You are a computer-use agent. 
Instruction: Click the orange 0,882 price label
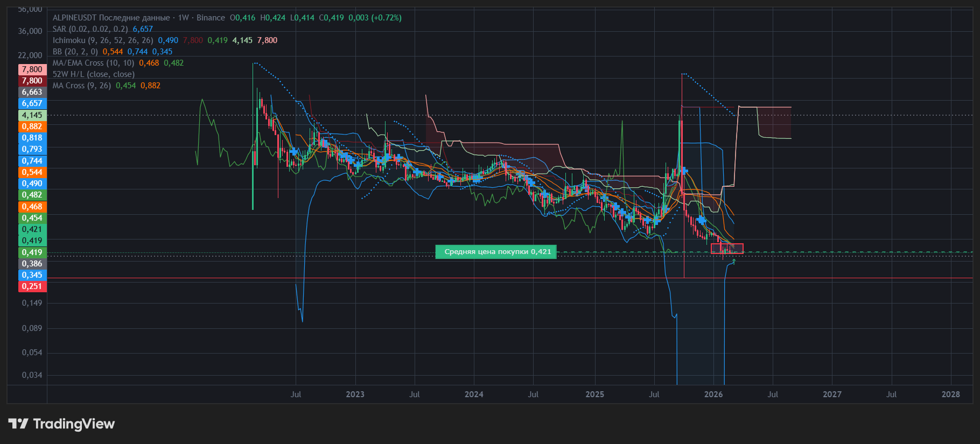pyautogui.click(x=32, y=126)
